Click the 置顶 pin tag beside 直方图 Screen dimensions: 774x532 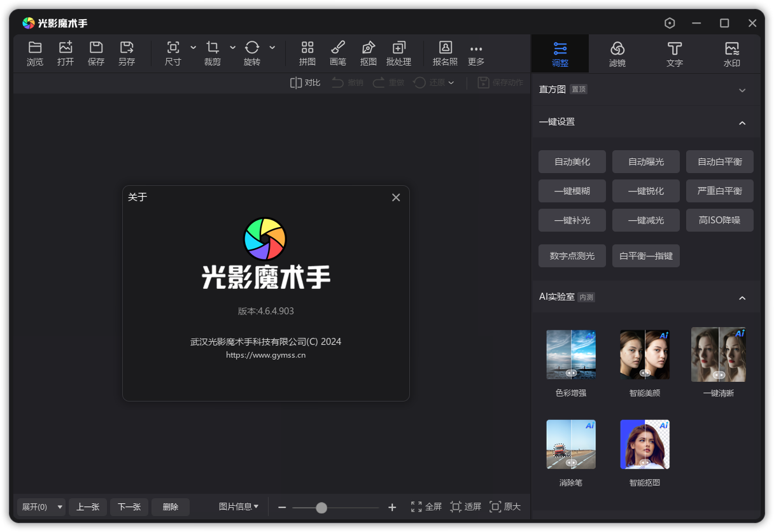pos(579,90)
